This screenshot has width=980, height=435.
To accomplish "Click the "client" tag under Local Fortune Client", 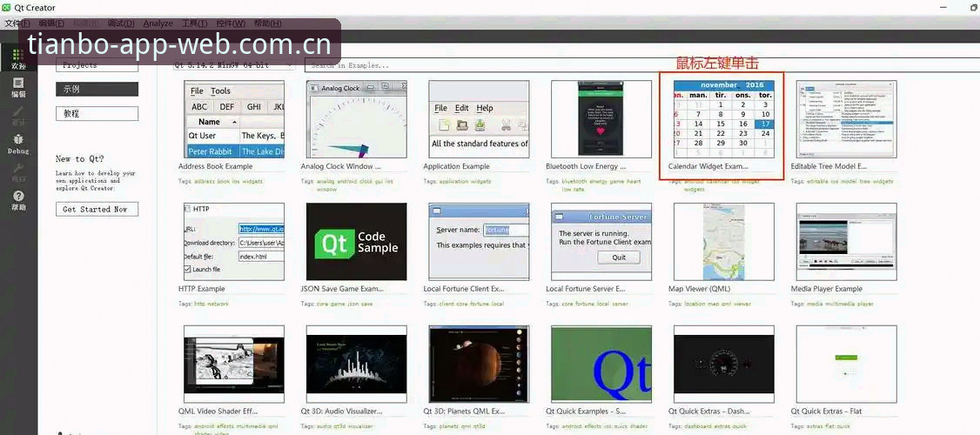I will tap(447, 304).
